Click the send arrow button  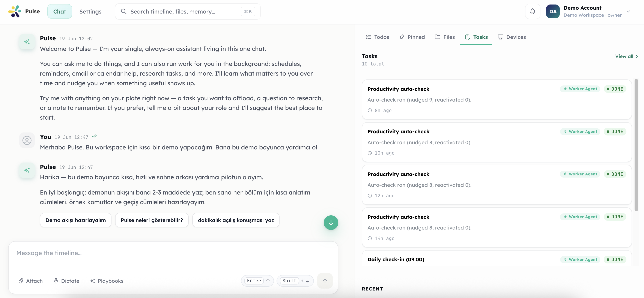click(x=325, y=281)
